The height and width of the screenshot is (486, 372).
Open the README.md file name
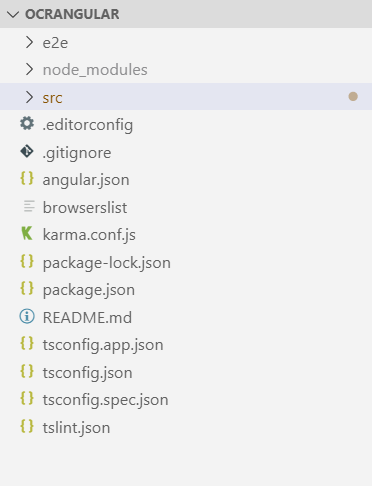coord(87,317)
